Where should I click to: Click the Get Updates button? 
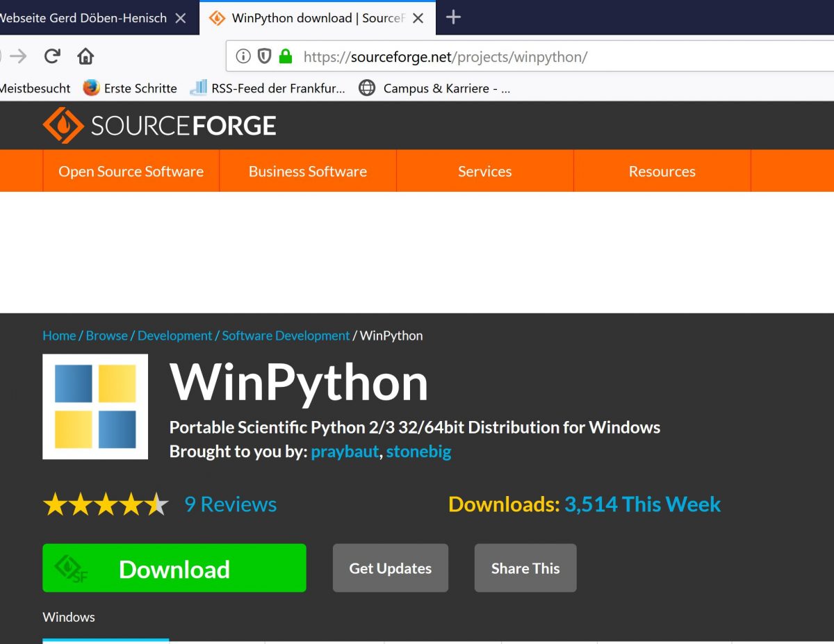[x=390, y=568]
